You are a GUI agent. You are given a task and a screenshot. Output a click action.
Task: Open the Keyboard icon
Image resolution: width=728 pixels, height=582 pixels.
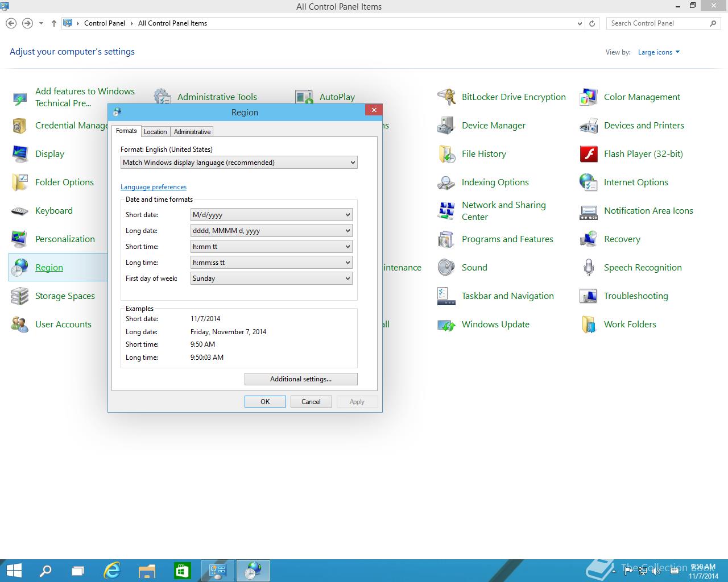[20, 211]
